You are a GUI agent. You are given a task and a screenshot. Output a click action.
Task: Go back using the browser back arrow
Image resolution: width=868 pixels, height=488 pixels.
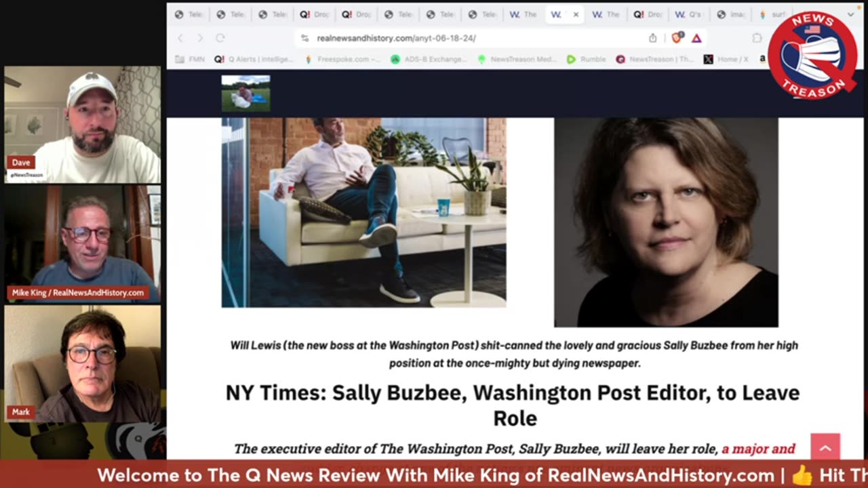click(x=180, y=38)
